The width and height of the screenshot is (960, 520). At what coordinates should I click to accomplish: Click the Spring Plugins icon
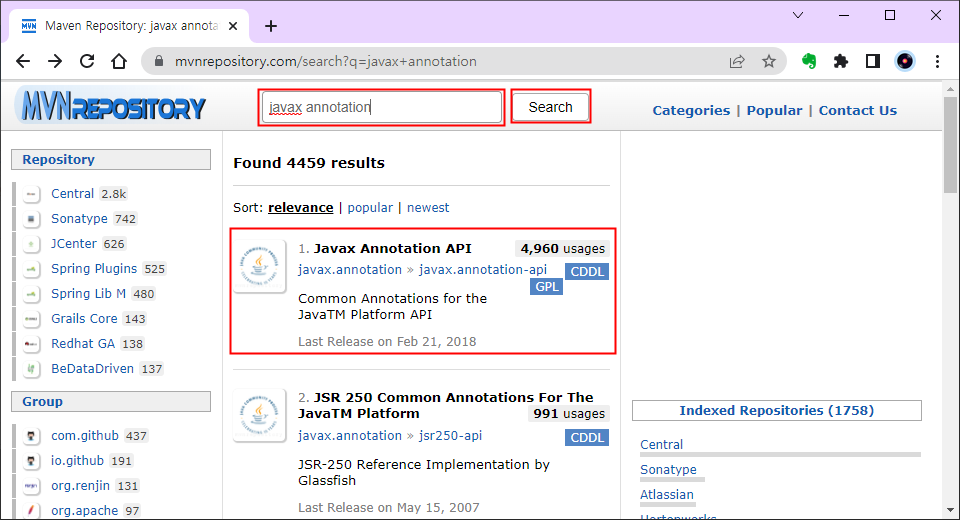click(x=31, y=269)
